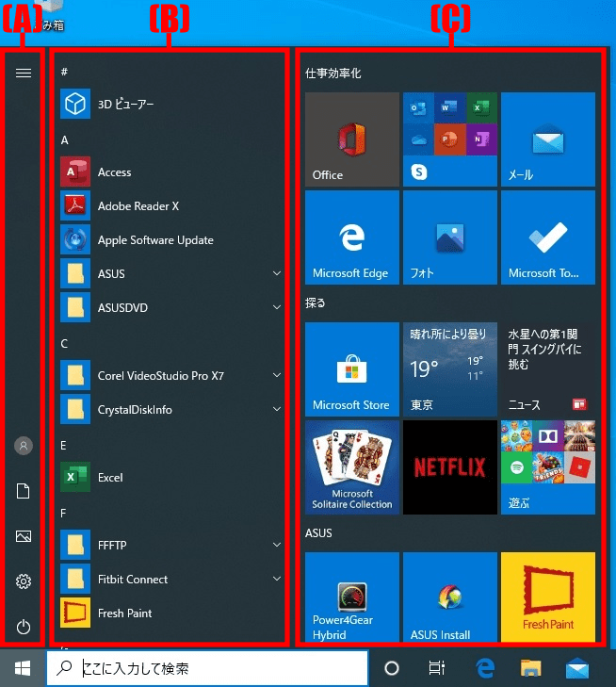Open the メール tile
The image size is (616, 687).
tap(548, 139)
